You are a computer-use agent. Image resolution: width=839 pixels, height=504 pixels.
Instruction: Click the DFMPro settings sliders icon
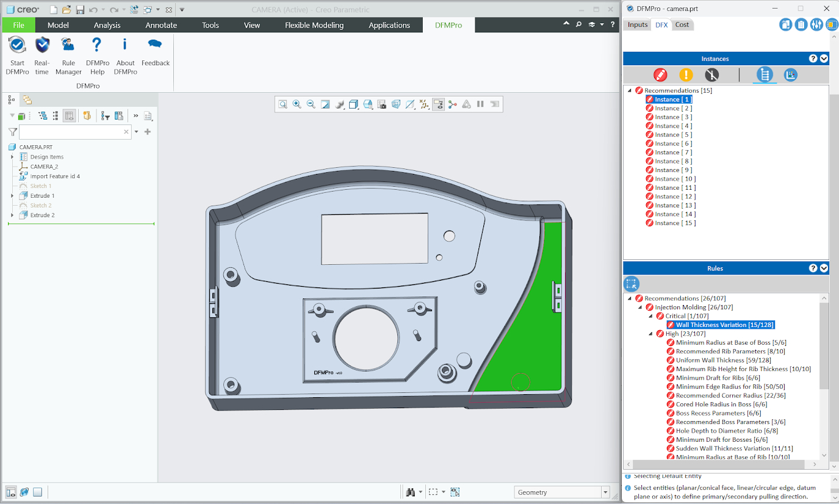[x=816, y=25]
